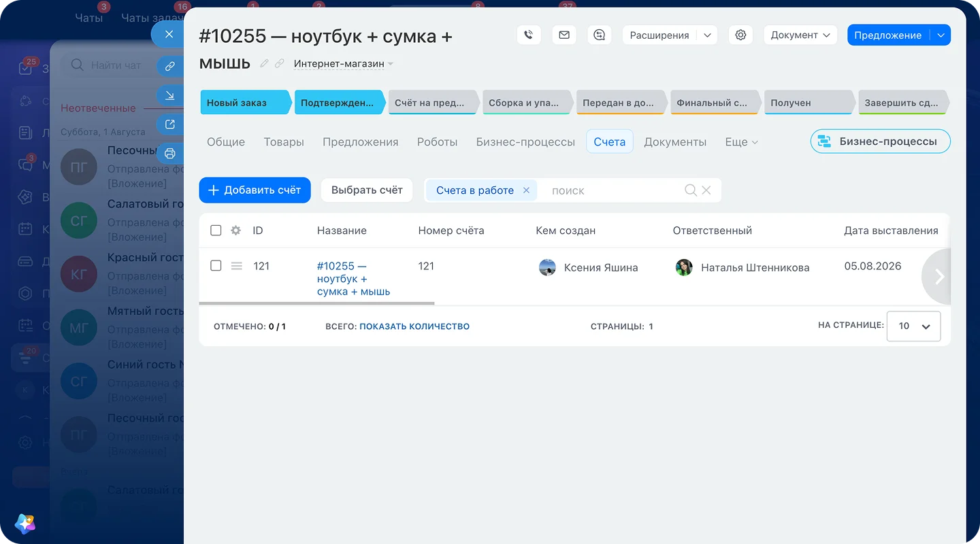Clear the invoice search with the grey X icon
This screenshot has width=980, height=544.
[x=706, y=190]
